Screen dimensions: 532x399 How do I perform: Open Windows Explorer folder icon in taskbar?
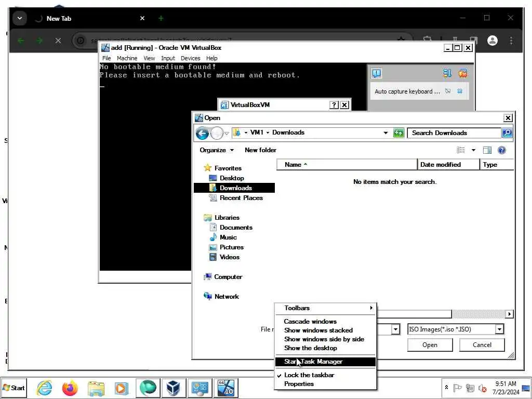click(x=96, y=388)
